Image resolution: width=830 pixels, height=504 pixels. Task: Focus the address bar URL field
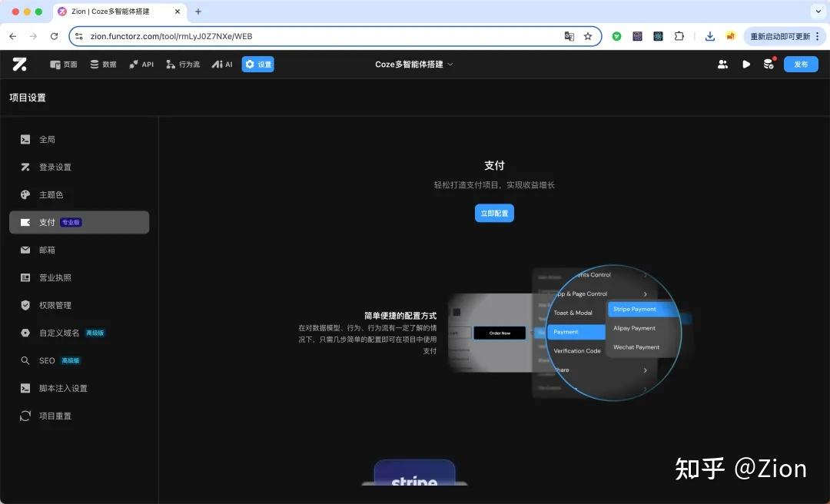click(x=335, y=36)
